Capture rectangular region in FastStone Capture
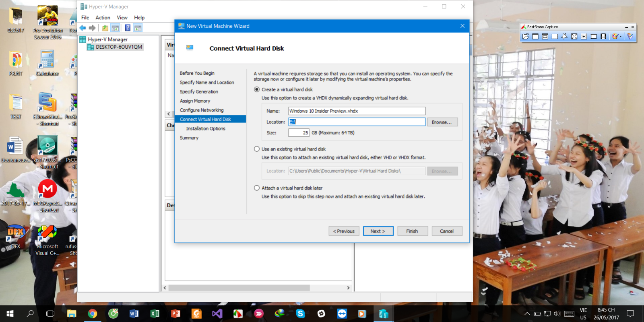Screen dimensions: 644x322 [x=555, y=36]
